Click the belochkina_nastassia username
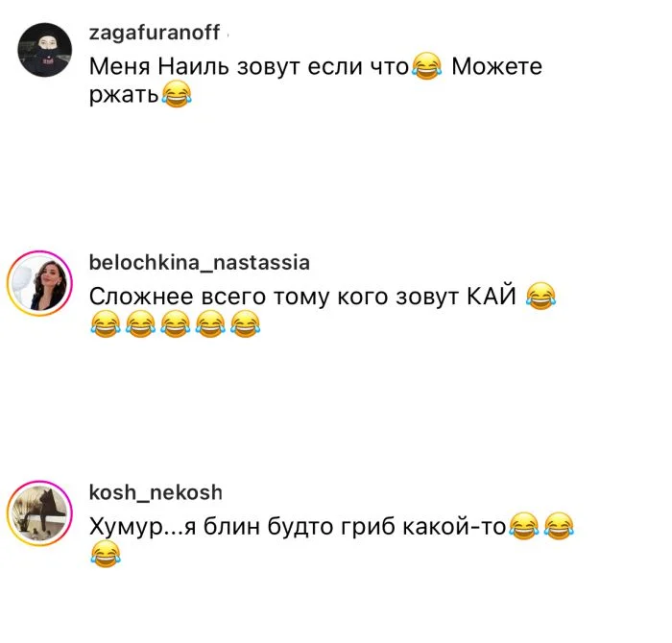This screenshot has height=643, width=672. click(200, 263)
